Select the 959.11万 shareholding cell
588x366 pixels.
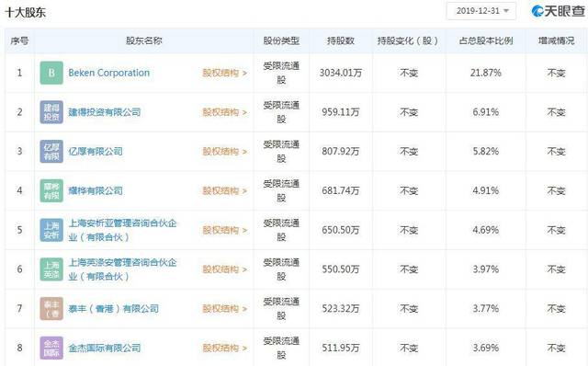pyautogui.click(x=341, y=112)
